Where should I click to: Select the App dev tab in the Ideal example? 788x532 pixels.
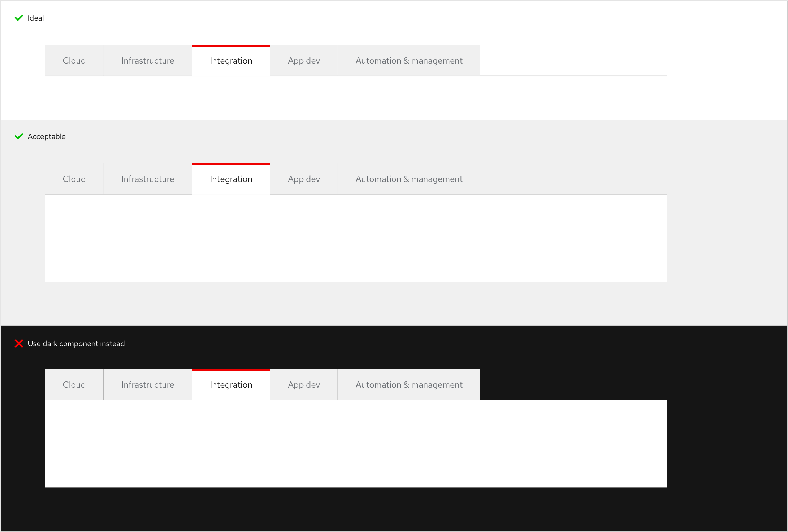pyautogui.click(x=304, y=60)
